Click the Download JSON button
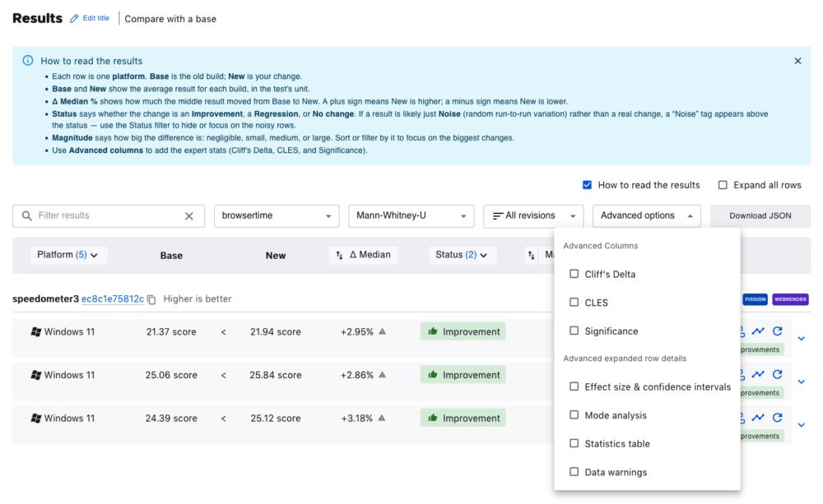Screen dimensions: 823x504 [x=760, y=216]
